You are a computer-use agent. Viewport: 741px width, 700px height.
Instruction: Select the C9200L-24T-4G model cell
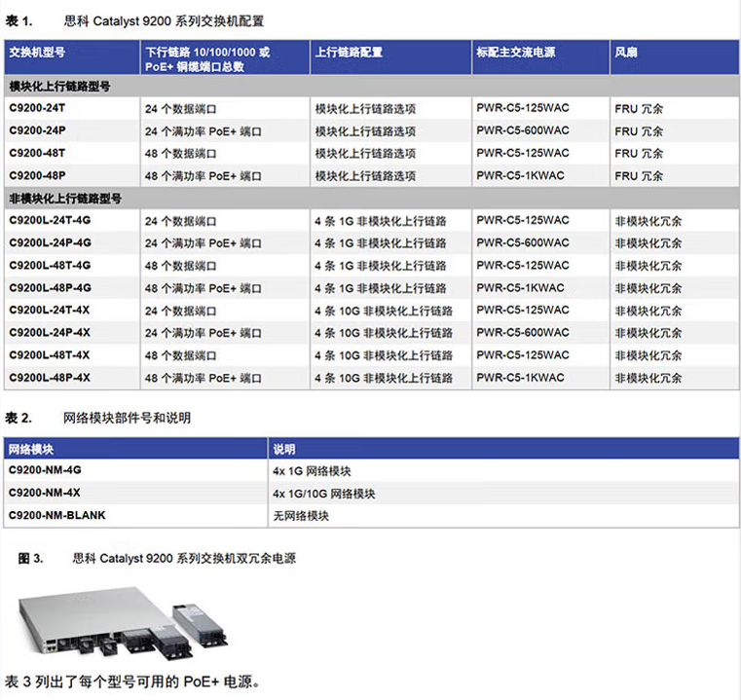[x=50, y=220]
